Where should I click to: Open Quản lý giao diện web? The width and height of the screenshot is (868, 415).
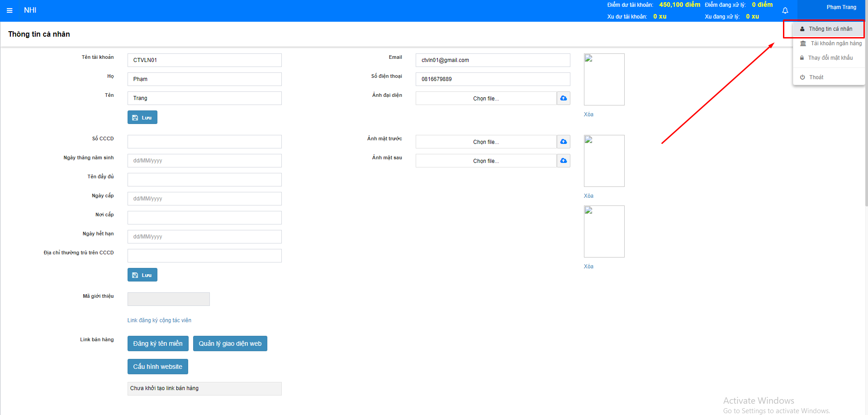(x=230, y=343)
